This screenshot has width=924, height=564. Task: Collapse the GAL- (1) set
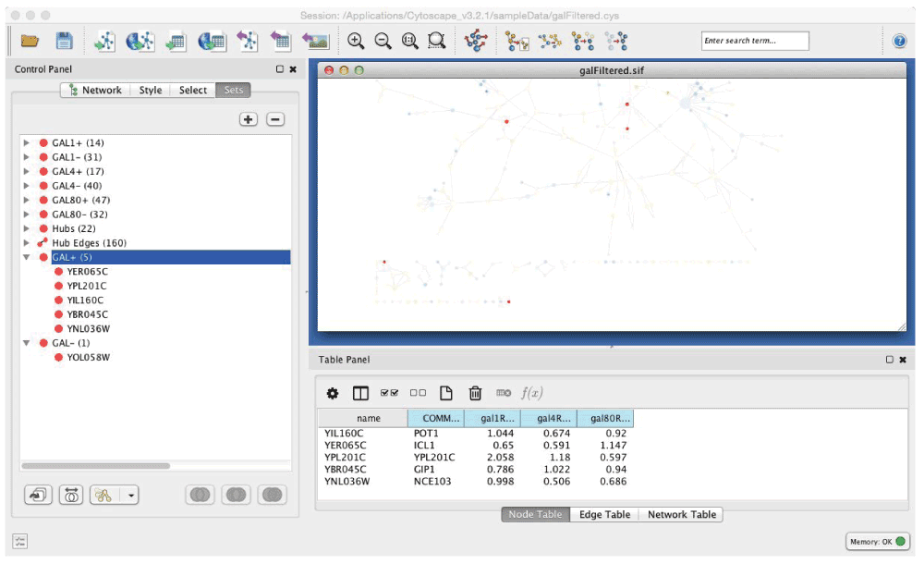(27, 343)
